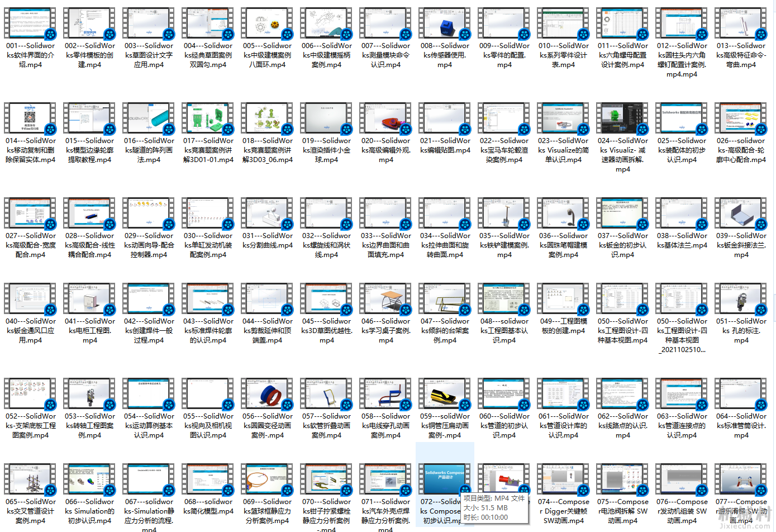The image size is (776, 532).
Task: Click the 047 倾斜的台架案例 video thumbnail
Action: tap(445, 299)
